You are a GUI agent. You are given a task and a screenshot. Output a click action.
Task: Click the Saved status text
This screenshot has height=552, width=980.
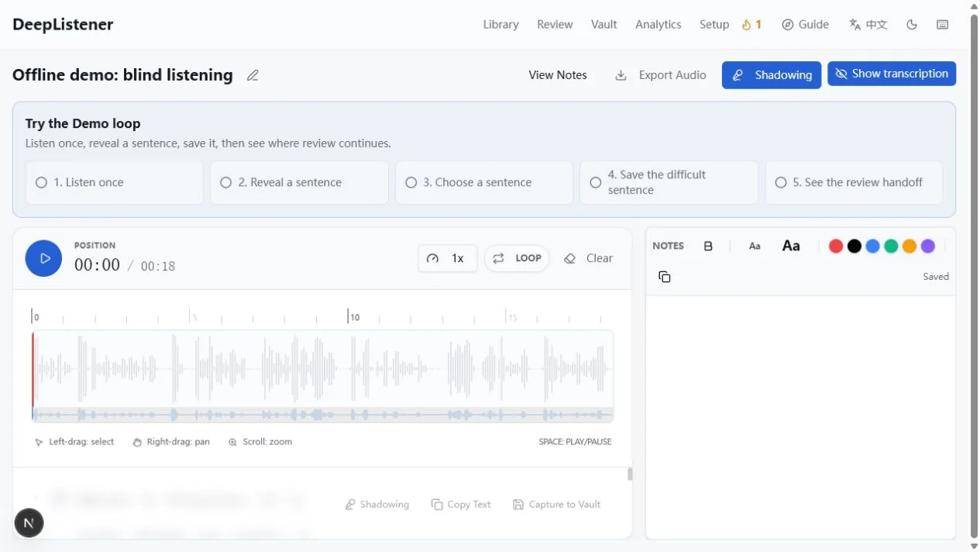point(936,277)
